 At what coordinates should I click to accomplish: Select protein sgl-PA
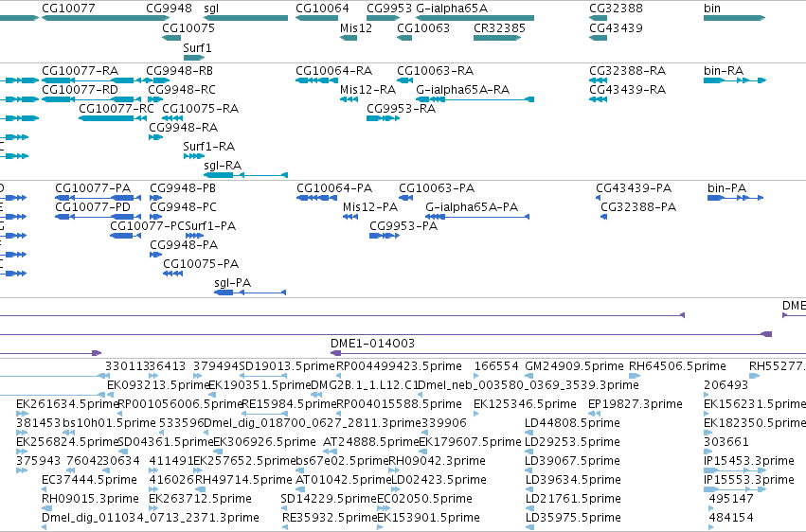pyautogui.click(x=250, y=293)
